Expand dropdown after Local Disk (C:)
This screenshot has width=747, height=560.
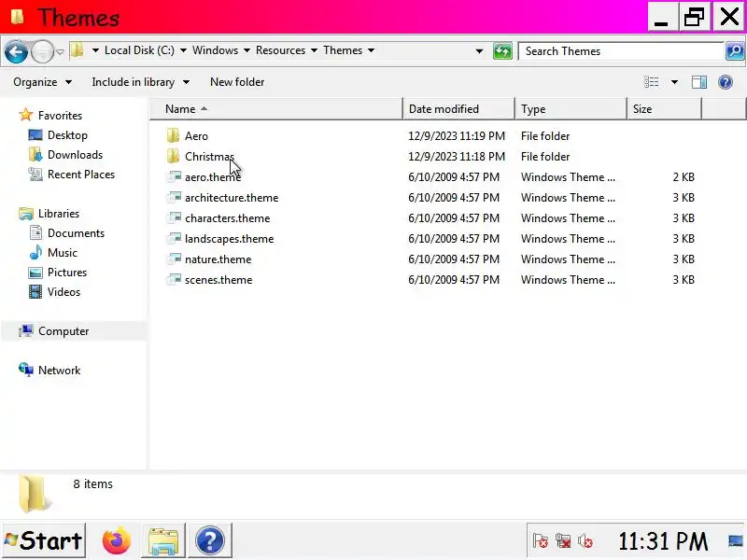(x=183, y=50)
